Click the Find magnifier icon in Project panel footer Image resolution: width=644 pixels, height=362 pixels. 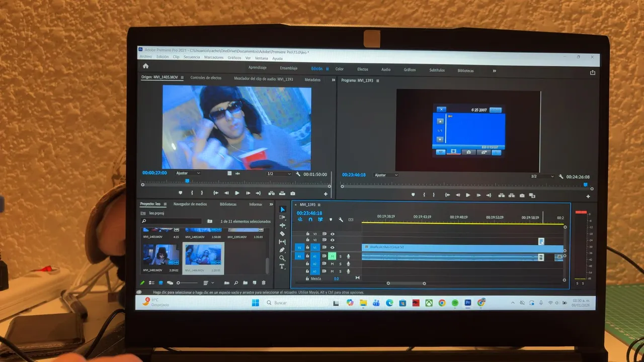pyautogui.click(x=236, y=283)
